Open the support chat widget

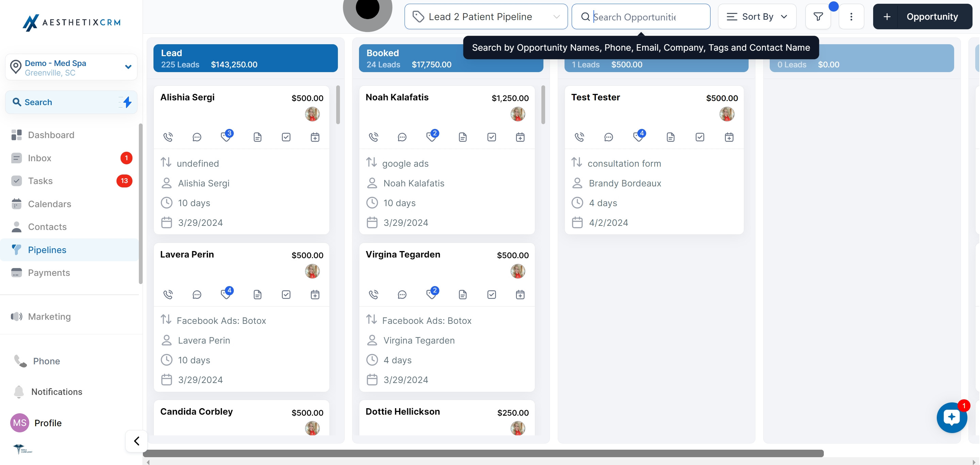pyautogui.click(x=951, y=417)
